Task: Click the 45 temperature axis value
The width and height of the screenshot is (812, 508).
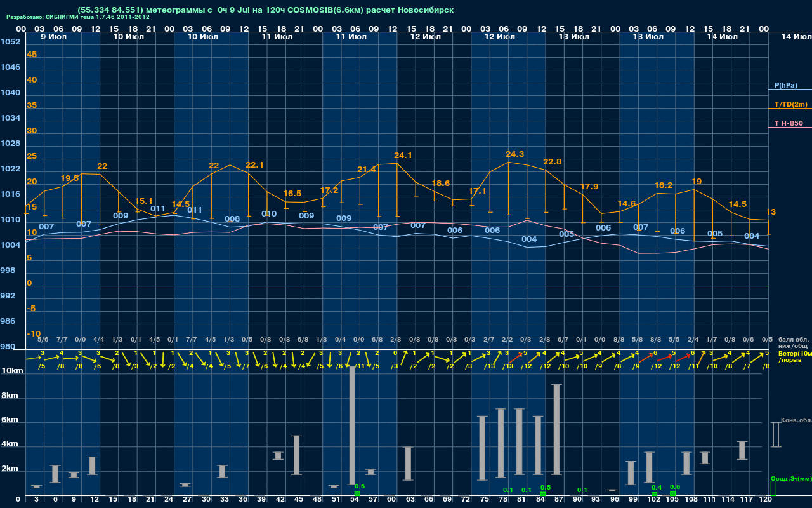Action: coord(32,55)
